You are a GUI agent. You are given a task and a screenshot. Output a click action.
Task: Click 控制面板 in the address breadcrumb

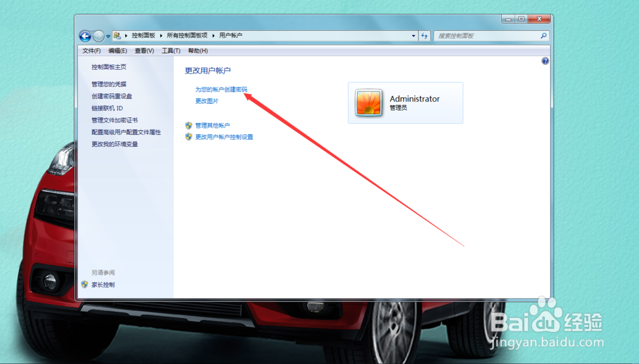pyautogui.click(x=143, y=35)
